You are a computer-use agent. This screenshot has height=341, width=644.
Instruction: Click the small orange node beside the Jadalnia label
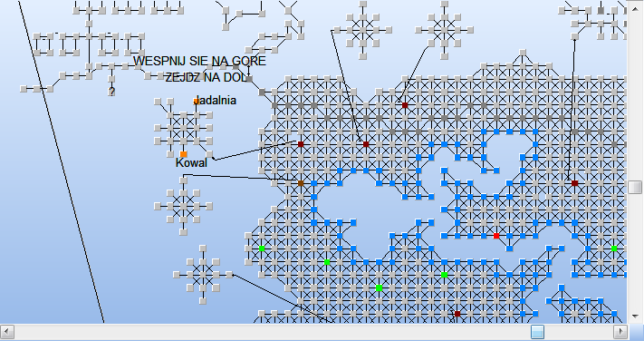197,102
